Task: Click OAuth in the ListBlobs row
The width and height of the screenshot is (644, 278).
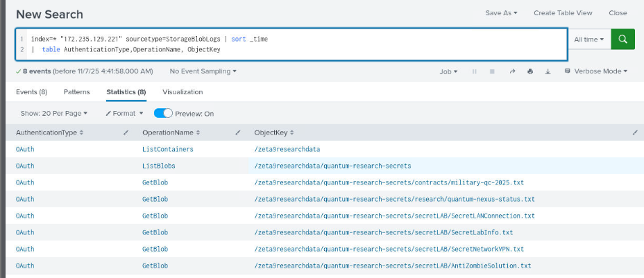Action: (x=25, y=166)
